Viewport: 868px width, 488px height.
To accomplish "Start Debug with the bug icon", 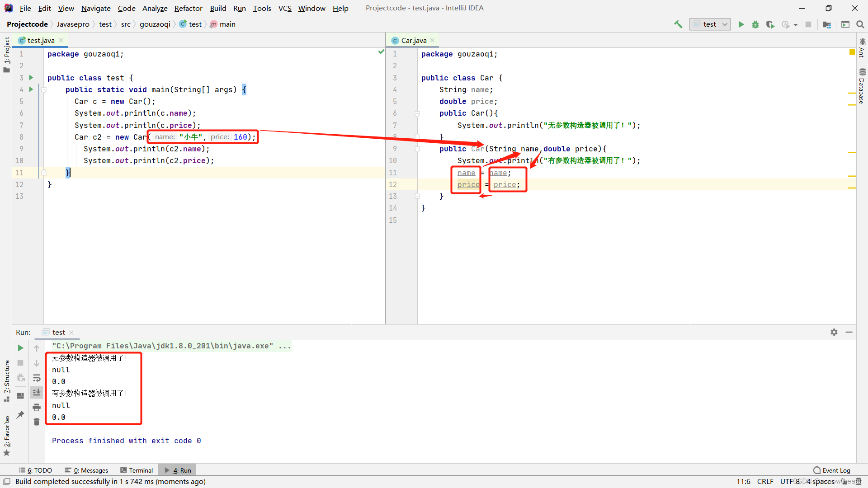I will 755,24.
